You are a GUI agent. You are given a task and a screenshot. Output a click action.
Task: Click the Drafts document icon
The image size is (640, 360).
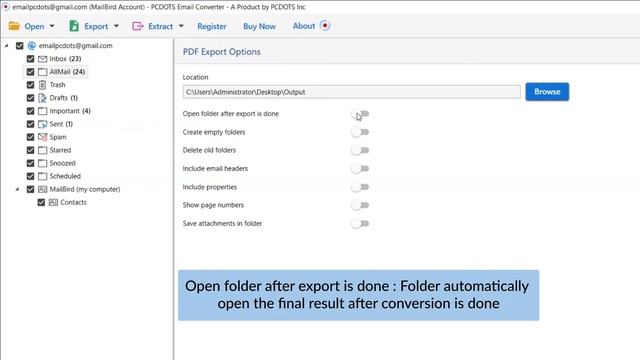(42, 98)
